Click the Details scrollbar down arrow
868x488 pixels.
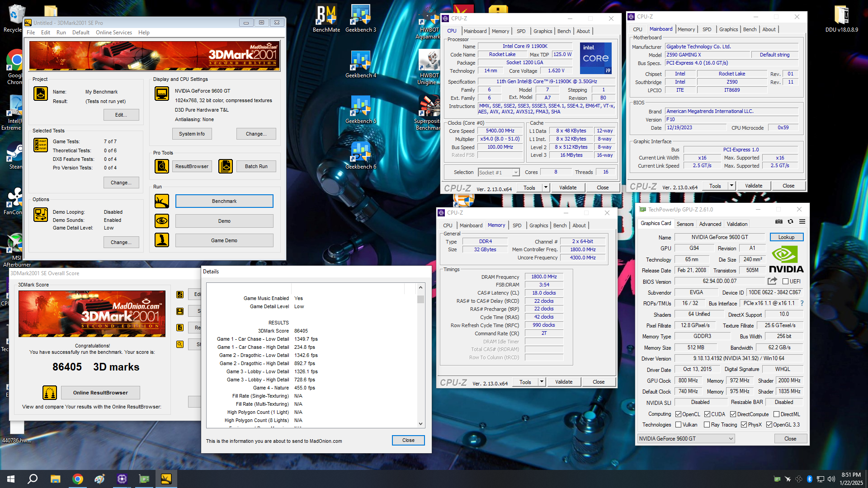[x=420, y=424]
